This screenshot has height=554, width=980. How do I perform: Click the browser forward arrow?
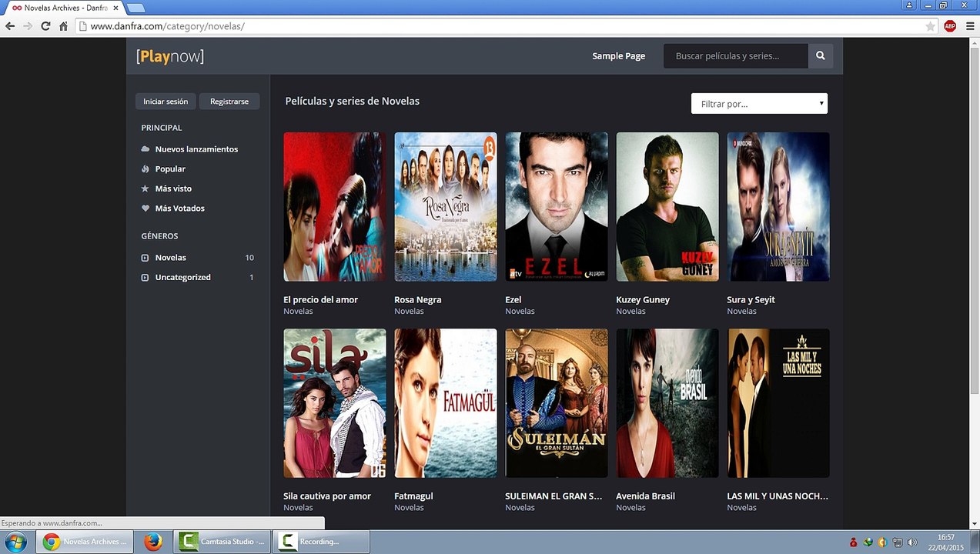(28, 26)
